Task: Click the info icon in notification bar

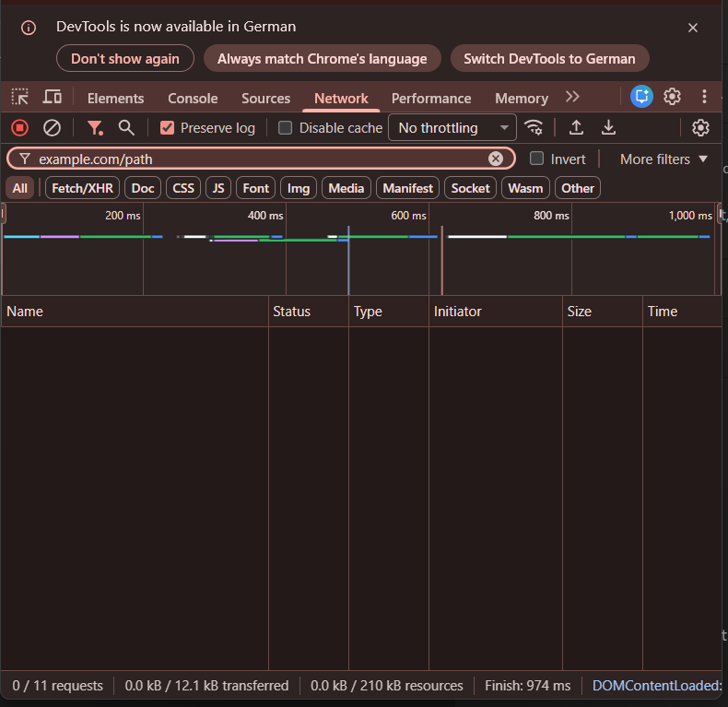Action: [29, 28]
